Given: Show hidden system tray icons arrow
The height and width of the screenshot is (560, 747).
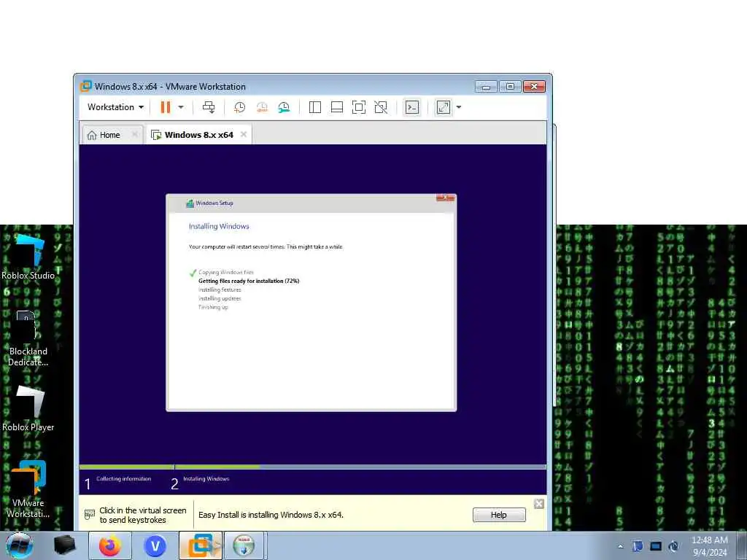Looking at the screenshot, I should pos(620,547).
